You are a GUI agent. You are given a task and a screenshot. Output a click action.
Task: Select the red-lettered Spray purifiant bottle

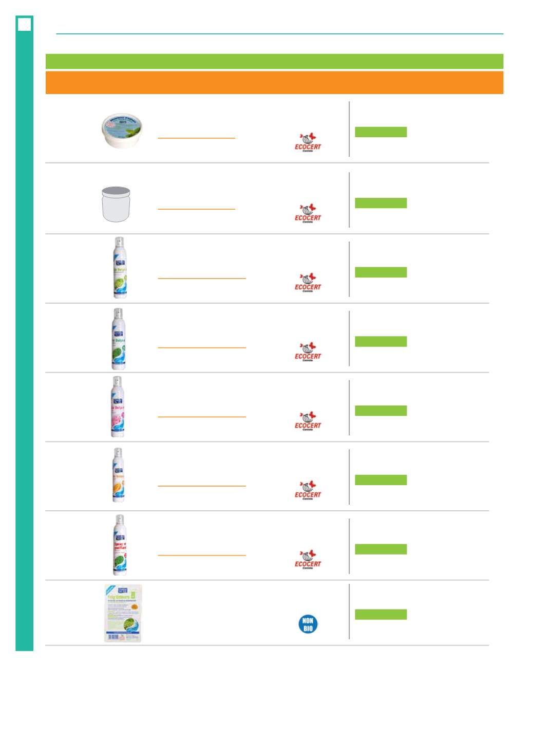click(x=120, y=545)
